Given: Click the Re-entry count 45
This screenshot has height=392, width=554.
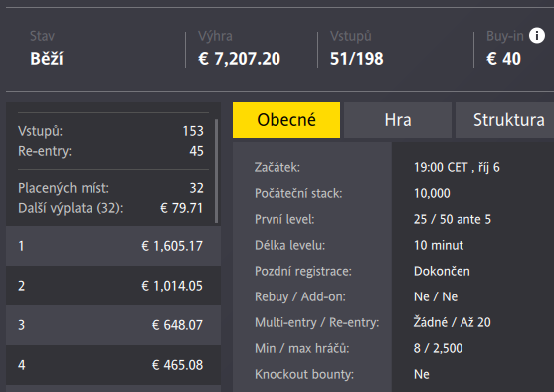Looking at the screenshot, I should tap(196, 151).
